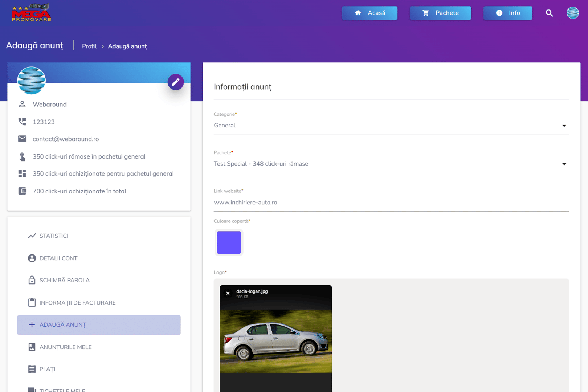Viewport: 588px width, 392px height.
Task: Click the Mega Promovare logo
Action: click(x=31, y=13)
